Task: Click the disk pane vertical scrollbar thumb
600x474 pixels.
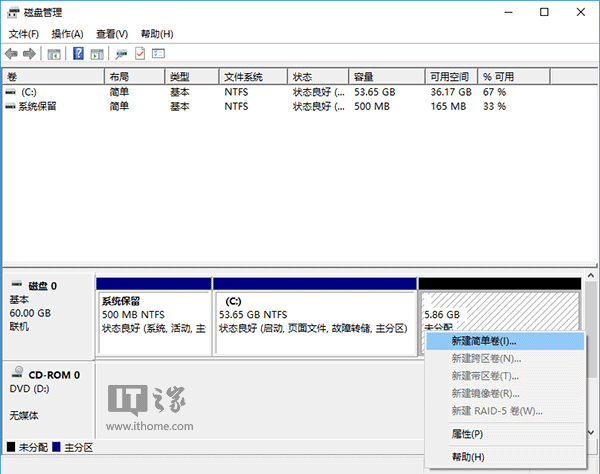Action: [591, 329]
